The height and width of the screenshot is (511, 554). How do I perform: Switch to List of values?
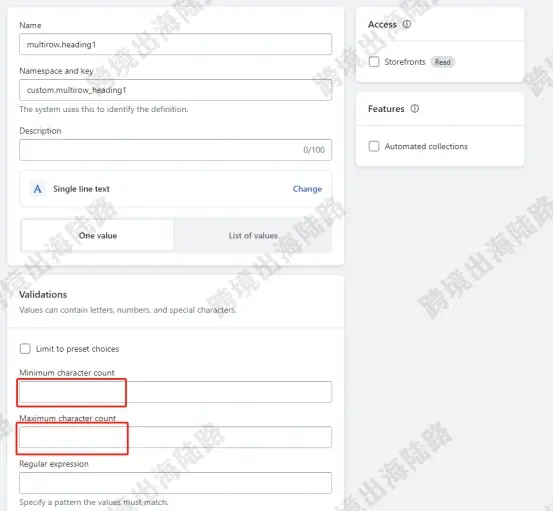coord(253,235)
